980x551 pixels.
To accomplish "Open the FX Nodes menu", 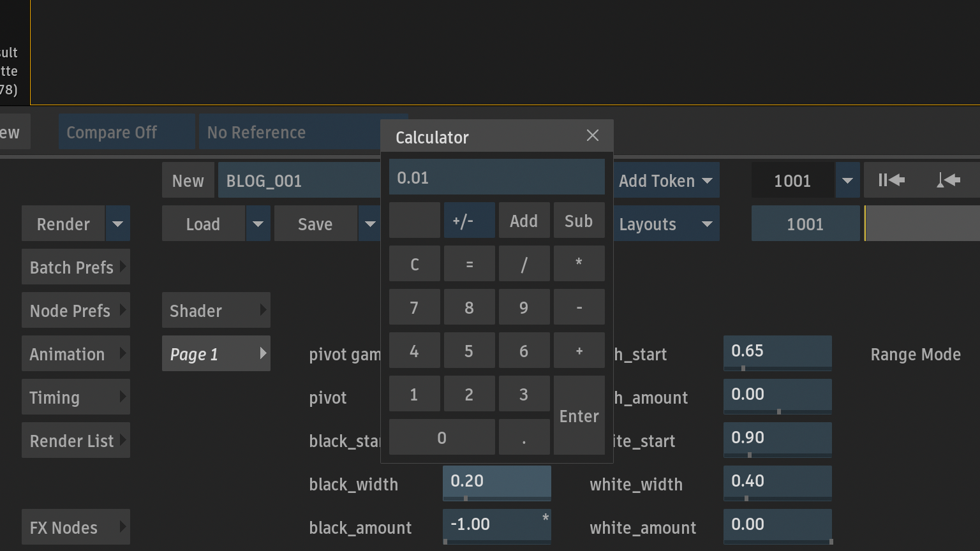I will pos(76,527).
